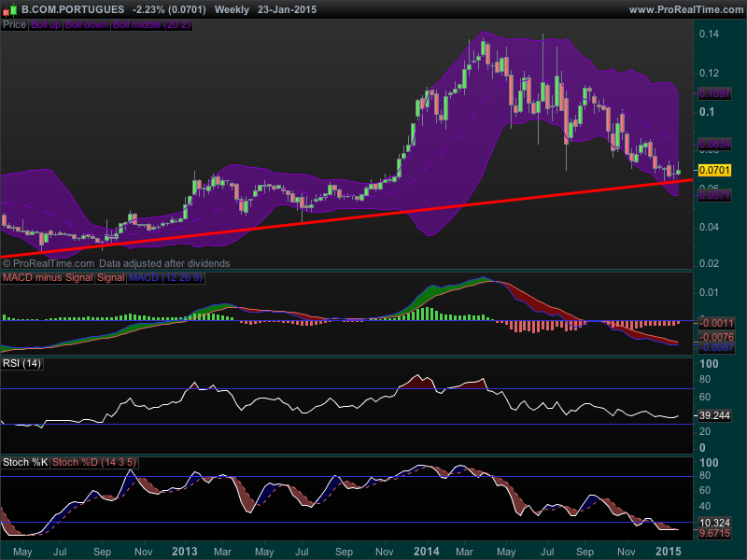
Task: Click the yellow 0.0701 current price tag
Action: pos(714,171)
